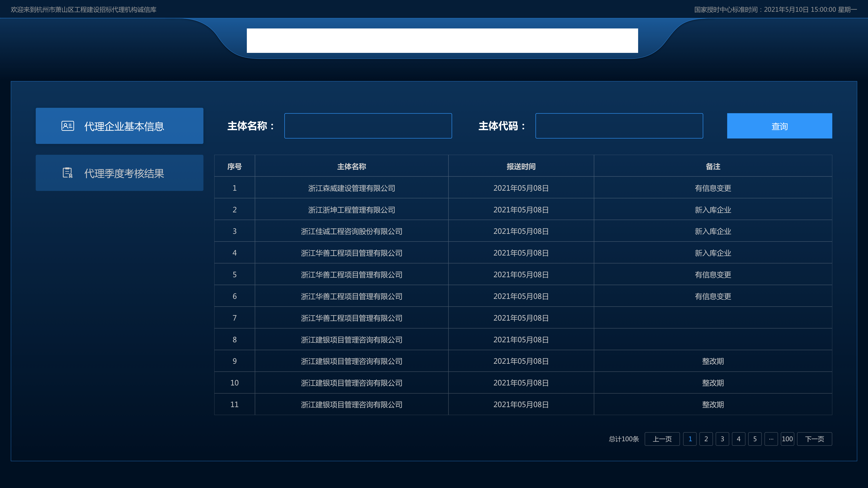Go to previous page 上一页
The image size is (868, 488).
(x=662, y=439)
